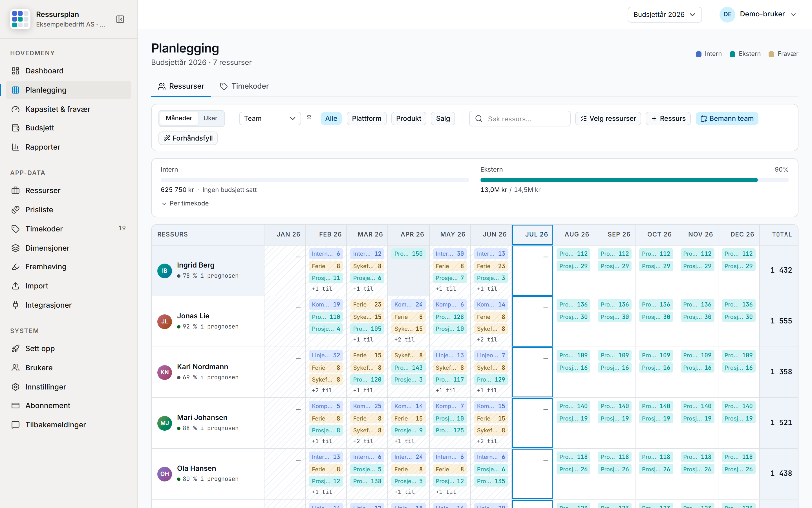Click the pin icon next to Team dropdown
The height and width of the screenshot is (508, 812).
click(x=309, y=119)
